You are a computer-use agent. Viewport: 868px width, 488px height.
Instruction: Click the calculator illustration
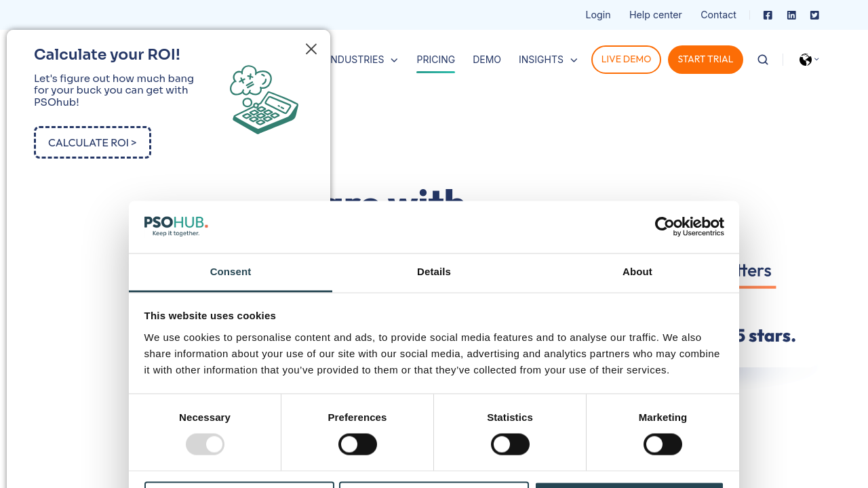pyautogui.click(x=264, y=100)
